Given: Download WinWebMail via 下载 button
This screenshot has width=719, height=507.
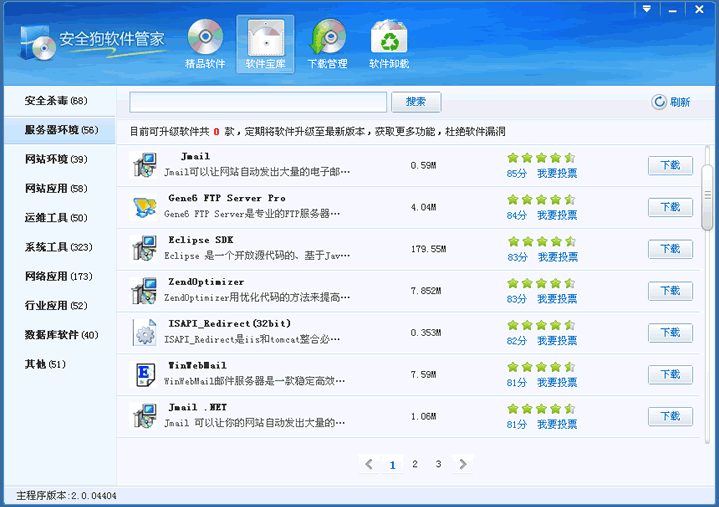Looking at the screenshot, I should [670, 375].
